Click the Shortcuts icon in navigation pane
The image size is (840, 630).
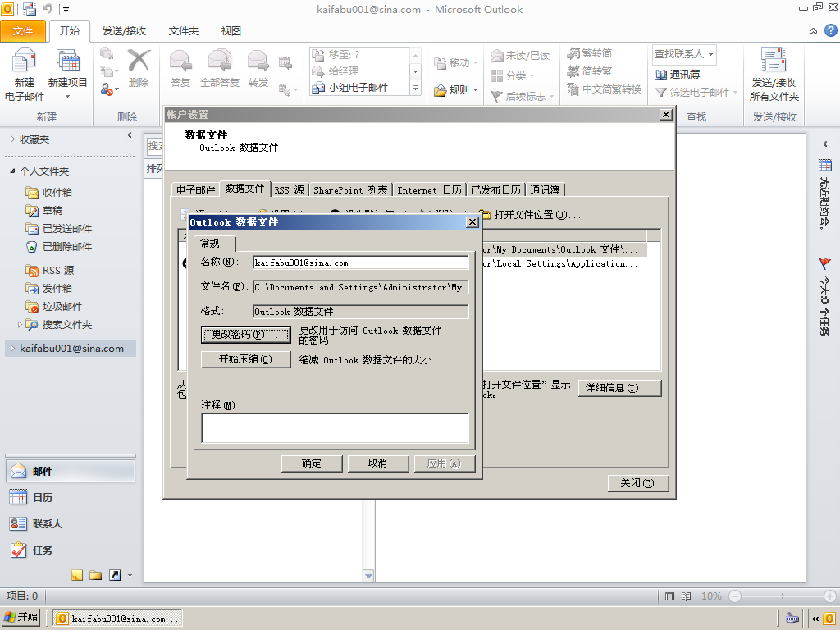(115, 575)
